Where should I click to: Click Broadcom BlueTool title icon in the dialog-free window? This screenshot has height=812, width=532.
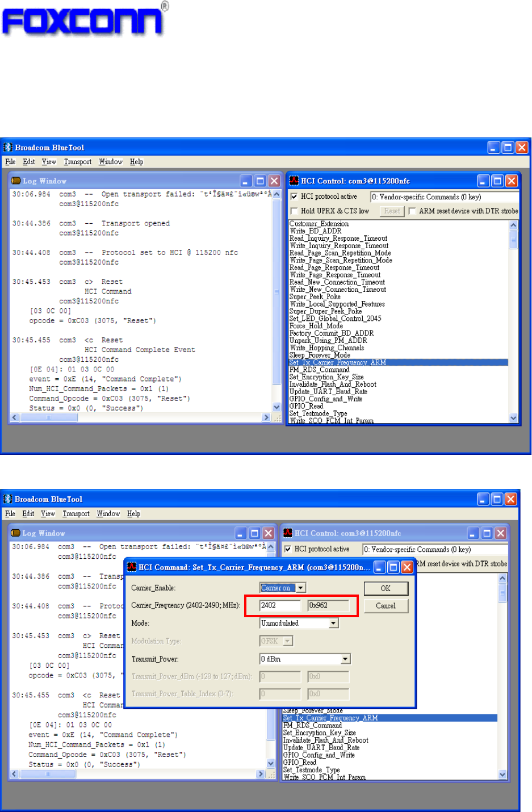pyautogui.click(x=8, y=147)
